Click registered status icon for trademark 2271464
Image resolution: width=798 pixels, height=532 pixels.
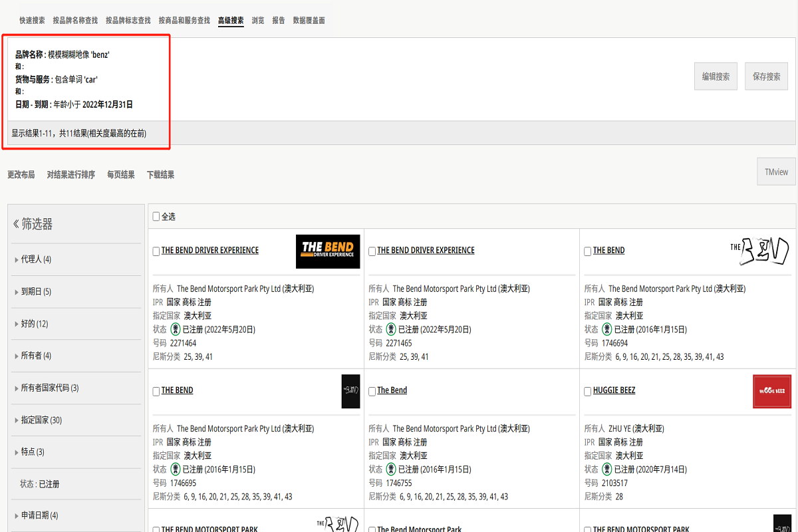[176, 329]
